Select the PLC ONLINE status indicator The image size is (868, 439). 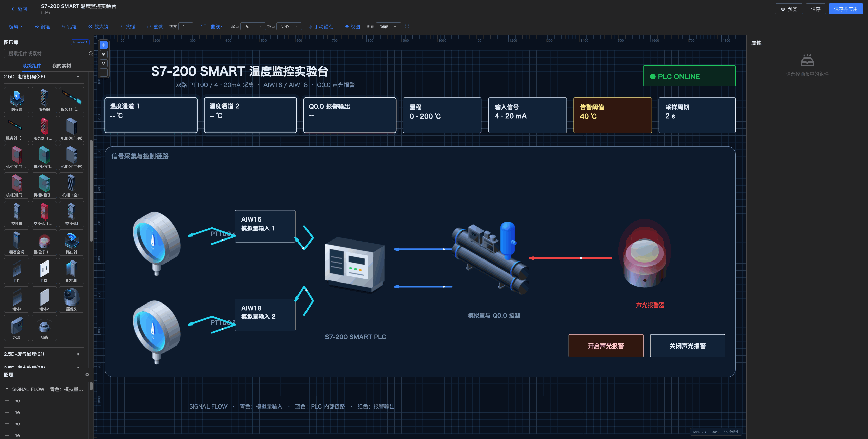pyautogui.click(x=689, y=76)
